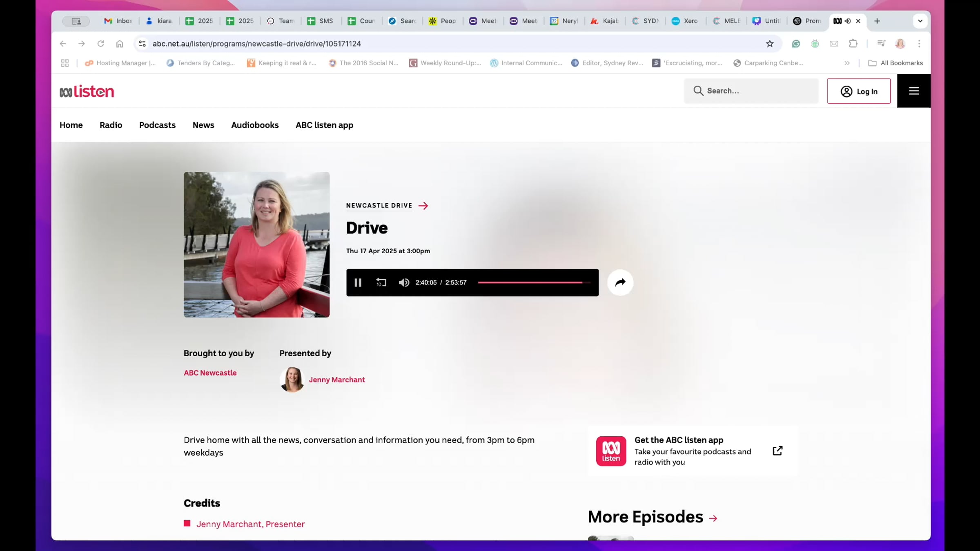Switch to the Kajabi tab
The height and width of the screenshot is (551, 980).
(x=605, y=21)
